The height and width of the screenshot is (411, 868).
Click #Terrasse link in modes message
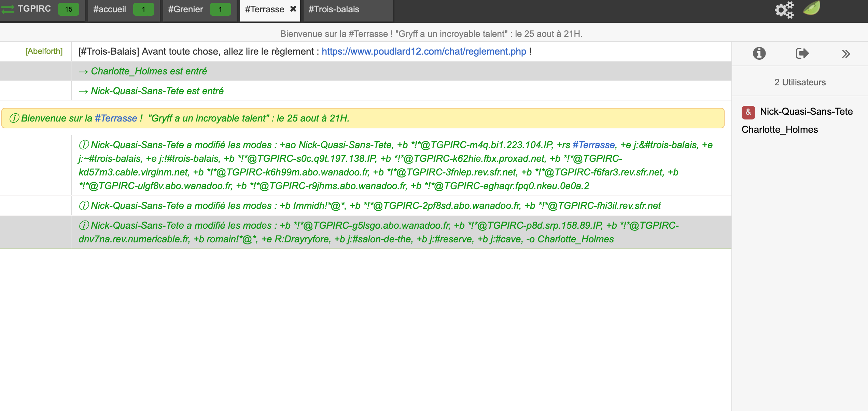point(593,145)
